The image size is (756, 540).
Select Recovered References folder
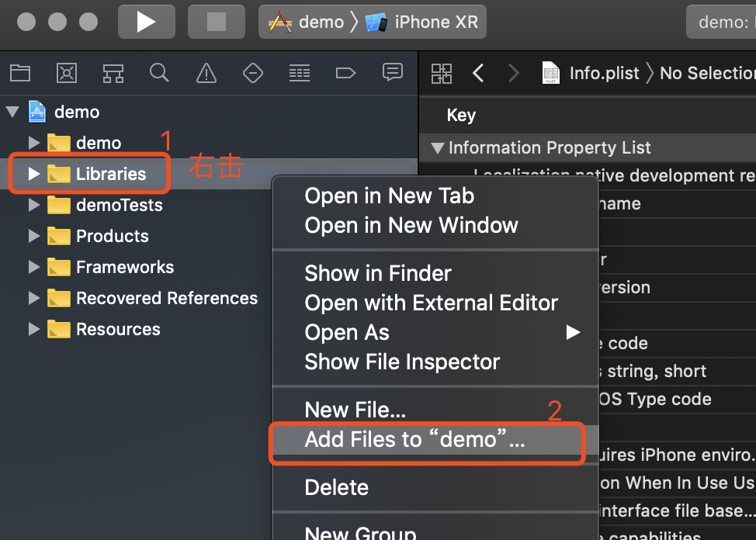[152, 298]
